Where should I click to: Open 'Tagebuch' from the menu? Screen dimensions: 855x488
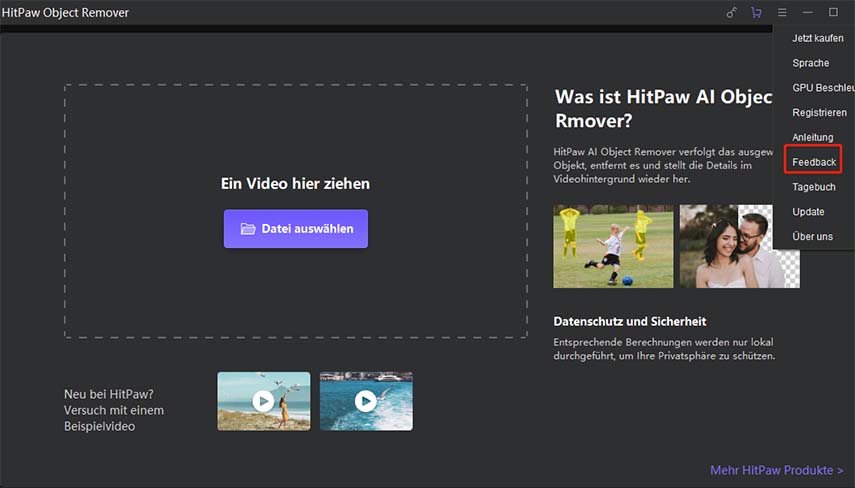[814, 187]
